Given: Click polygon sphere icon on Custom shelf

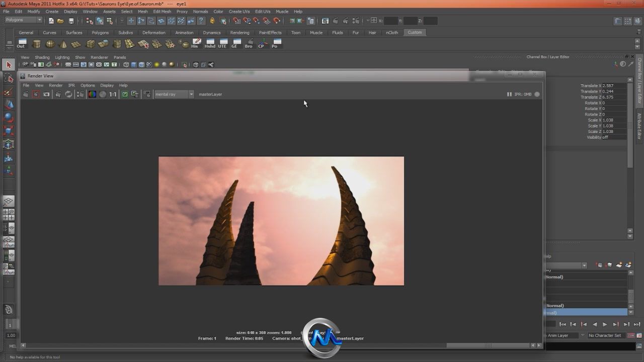Looking at the screenshot, I should tap(50, 44).
